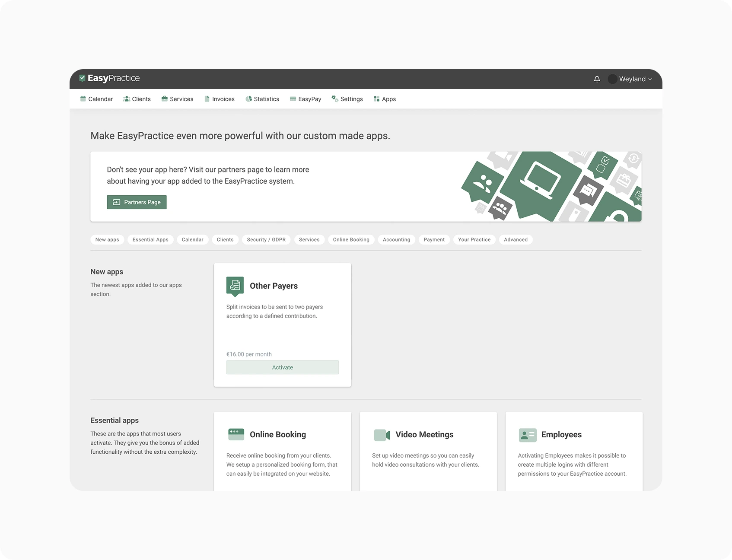The height and width of the screenshot is (560, 732).
Task: Open Settings from the top navigation
Action: tap(347, 99)
